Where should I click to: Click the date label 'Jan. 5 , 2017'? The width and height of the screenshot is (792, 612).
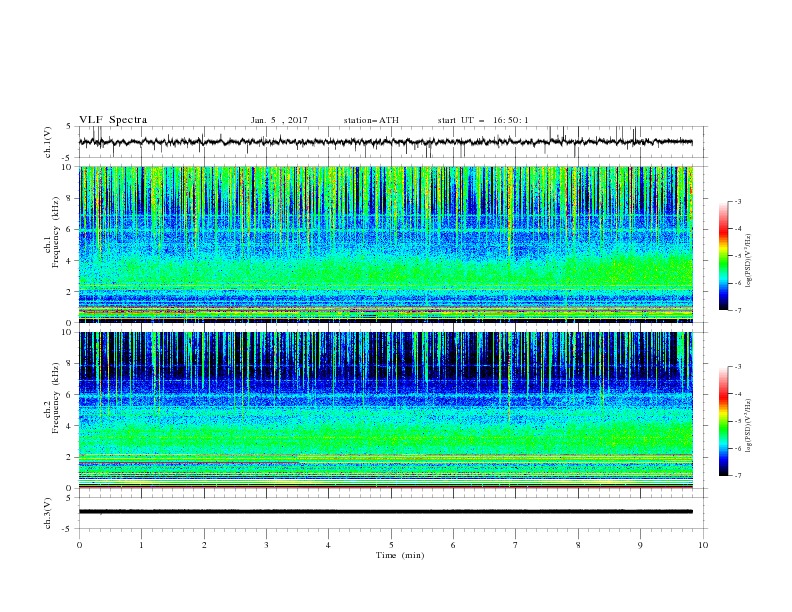(279, 120)
